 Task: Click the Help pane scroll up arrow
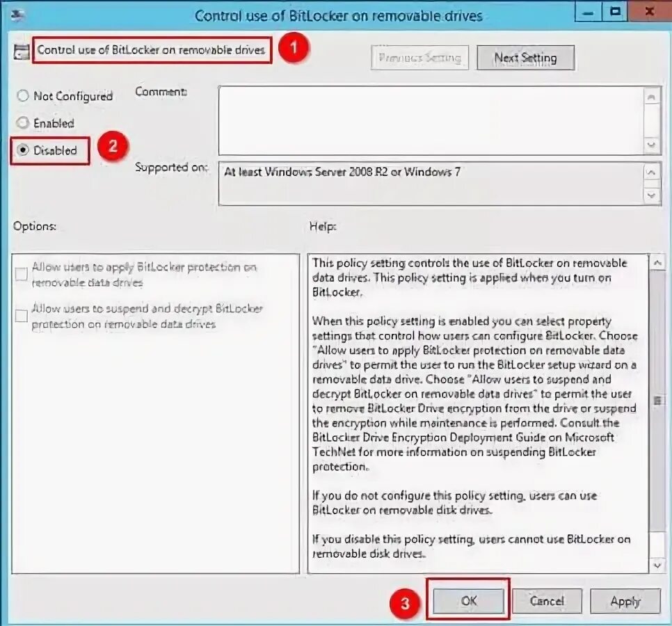click(x=657, y=263)
